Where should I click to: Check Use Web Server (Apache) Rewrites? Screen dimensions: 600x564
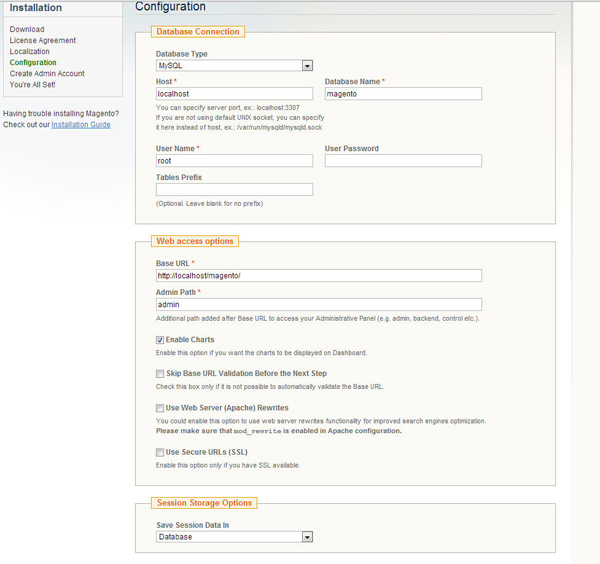tap(160, 408)
